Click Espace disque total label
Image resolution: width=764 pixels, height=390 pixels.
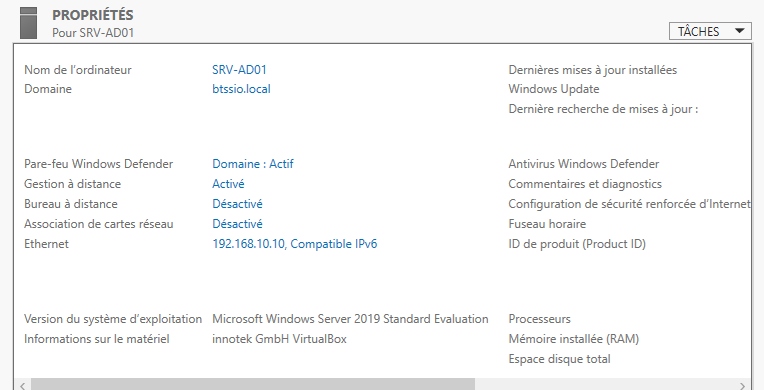pyautogui.click(x=559, y=359)
